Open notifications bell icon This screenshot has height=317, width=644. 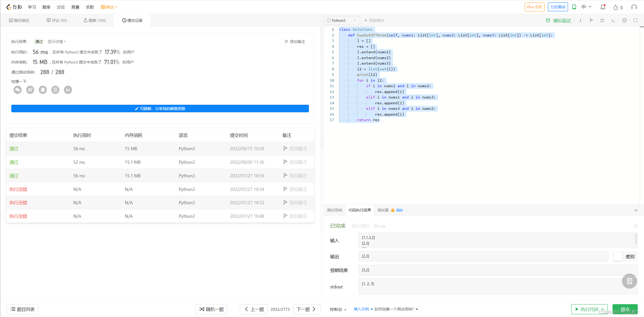603,7
